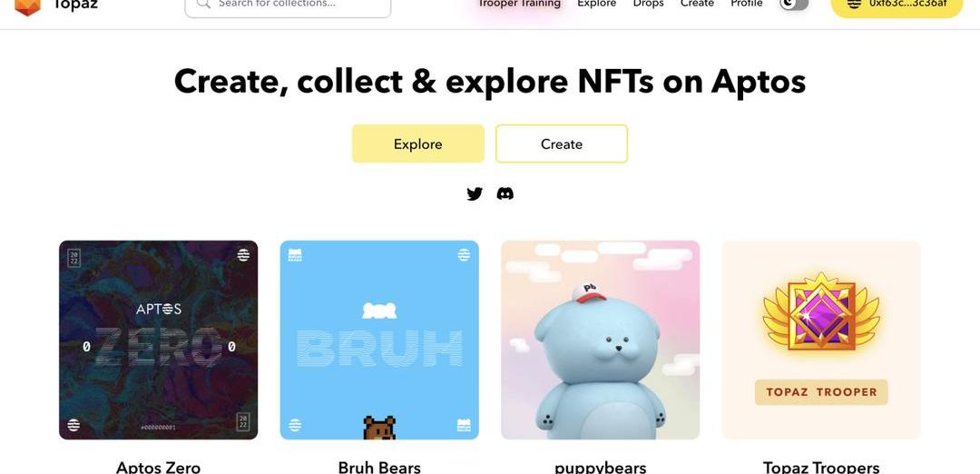Open the Explore nav menu item

[x=596, y=4]
